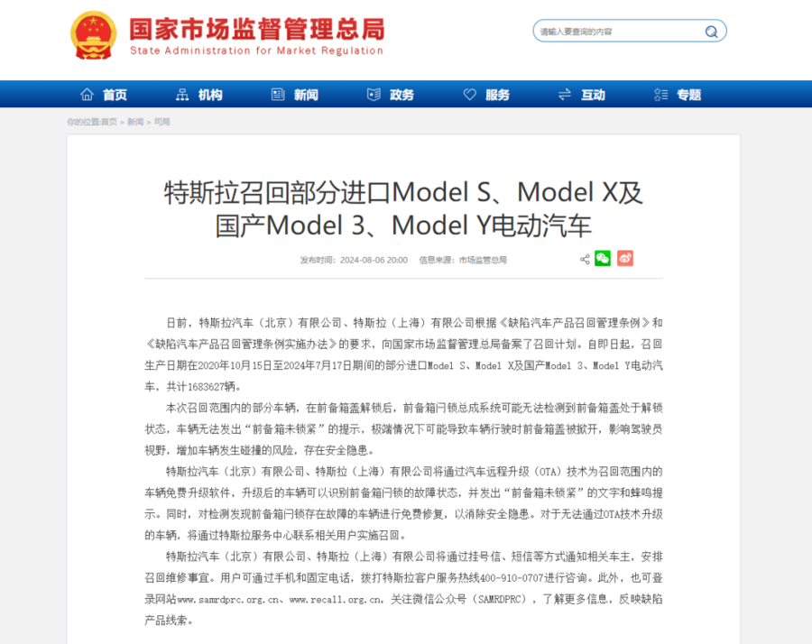Image resolution: width=812 pixels, height=644 pixels.
Task: Click the 市场监管总局 information source
Action: [x=483, y=260]
